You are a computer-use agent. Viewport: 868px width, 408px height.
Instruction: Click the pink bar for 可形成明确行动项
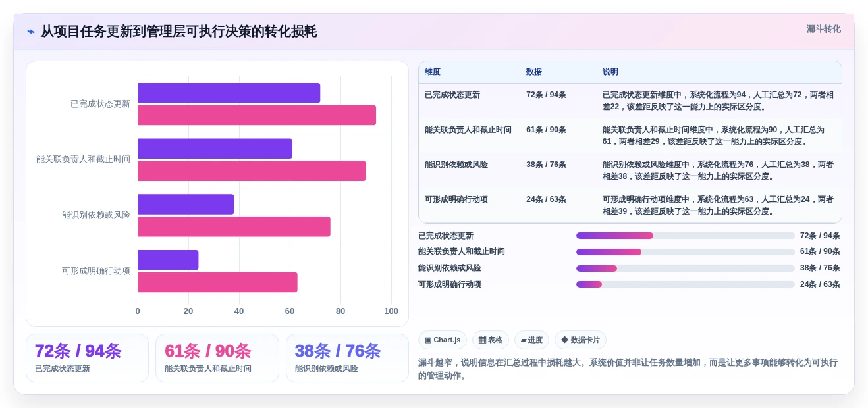click(217, 282)
